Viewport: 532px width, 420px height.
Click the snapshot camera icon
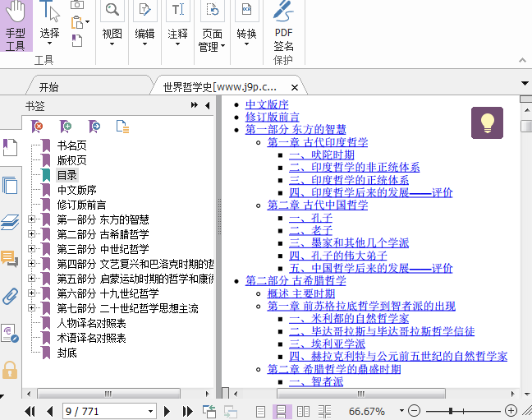pyautogui.click(x=77, y=4)
